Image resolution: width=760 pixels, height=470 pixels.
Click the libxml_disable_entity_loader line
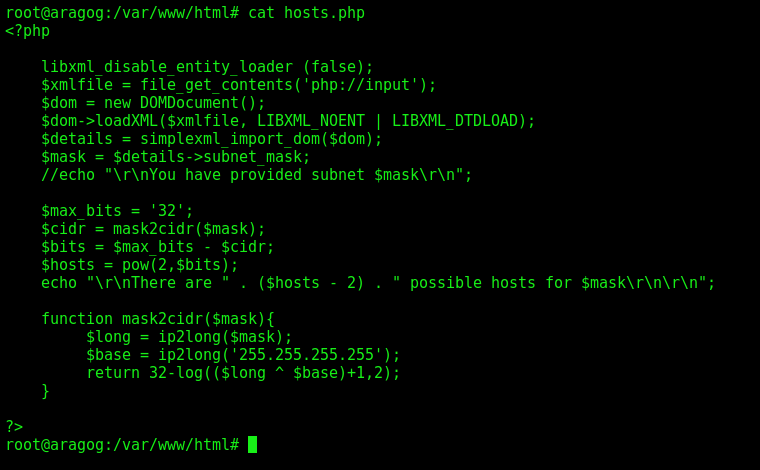coord(207,67)
